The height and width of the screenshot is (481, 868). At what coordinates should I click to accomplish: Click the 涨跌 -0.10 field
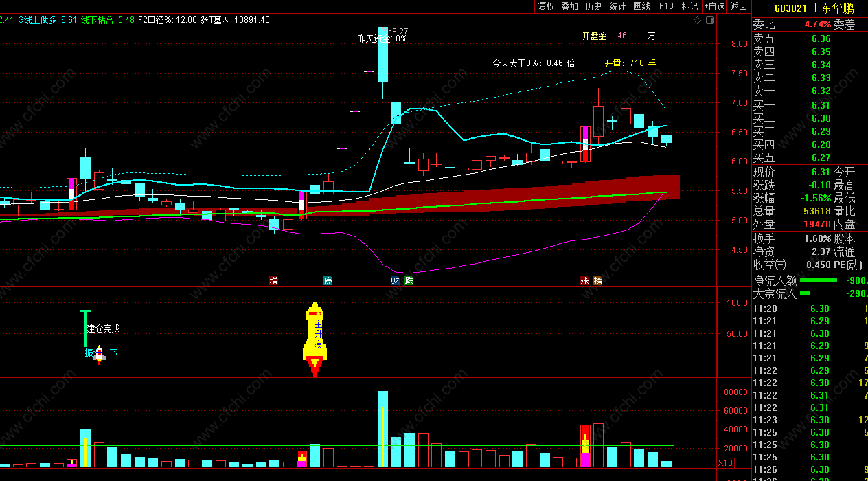tap(792, 185)
